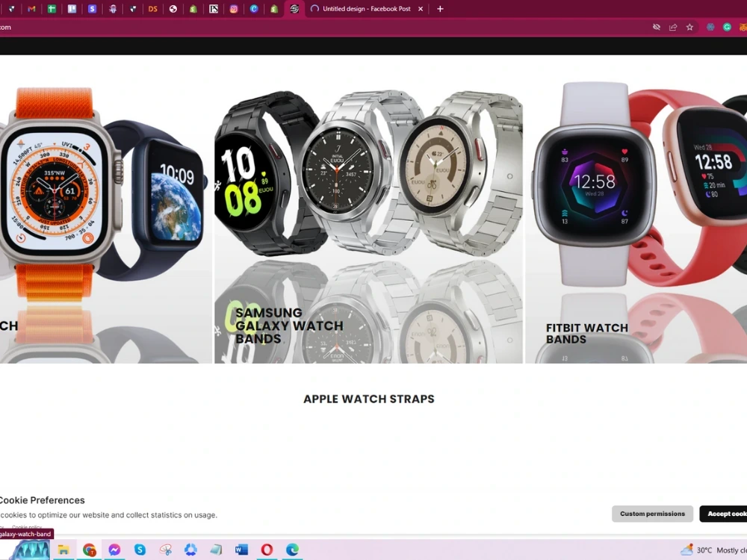Open the Cookie policy link

tap(27, 526)
